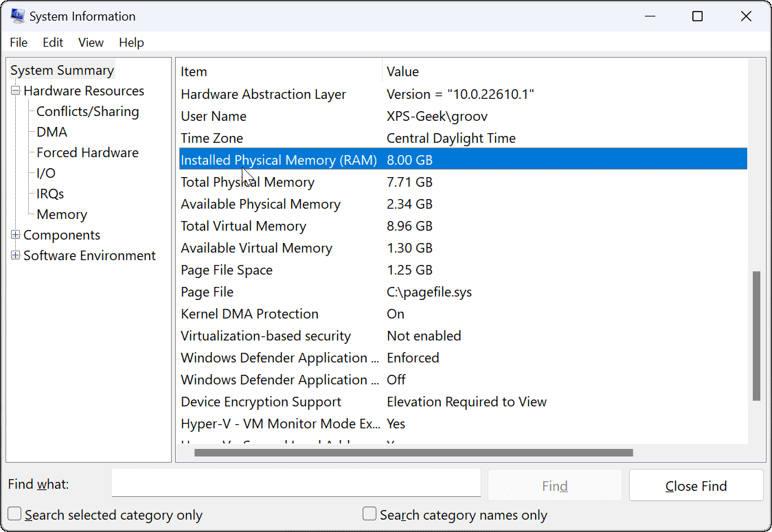772x532 pixels.
Task: Select DMA under Hardware Resources
Action: (x=52, y=132)
